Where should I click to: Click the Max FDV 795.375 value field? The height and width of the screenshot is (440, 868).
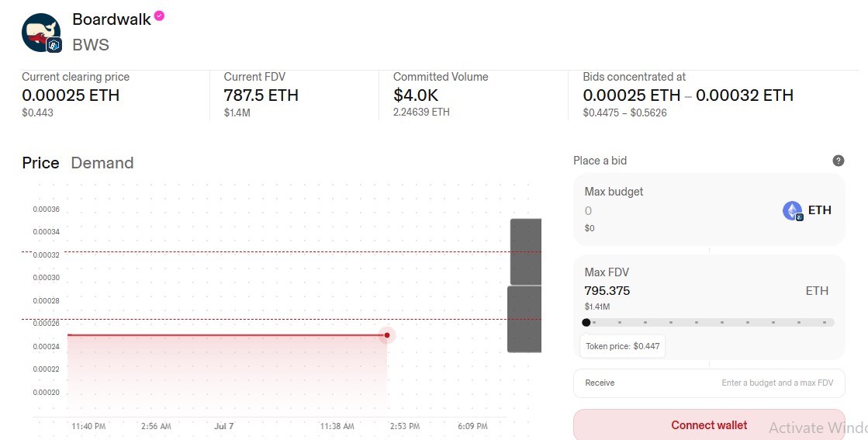point(607,290)
